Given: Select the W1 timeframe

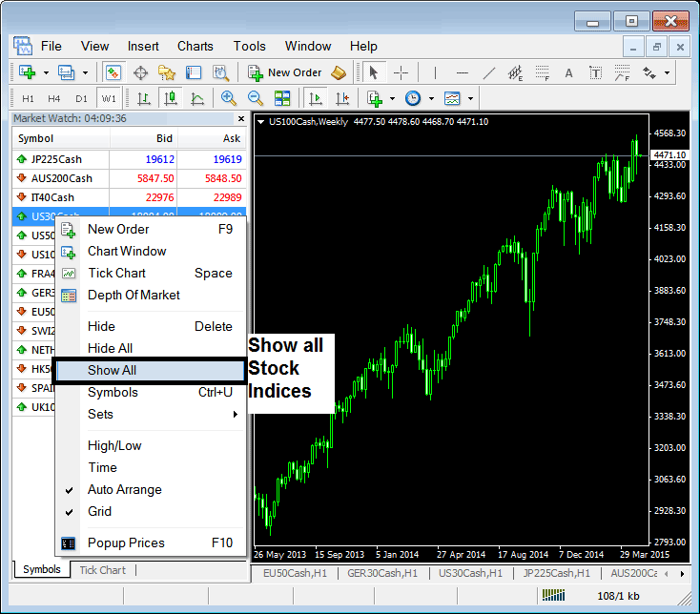Looking at the screenshot, I should pyautogui.click(x=109, y=98).
